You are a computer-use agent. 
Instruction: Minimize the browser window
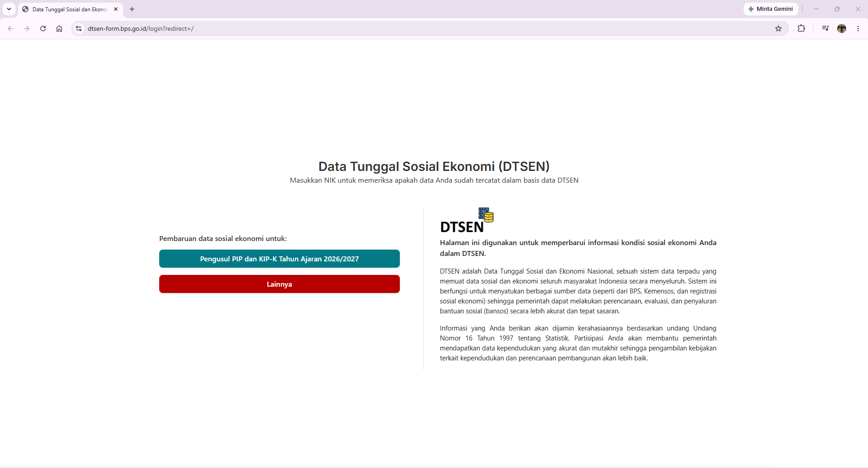pos(816,9)
